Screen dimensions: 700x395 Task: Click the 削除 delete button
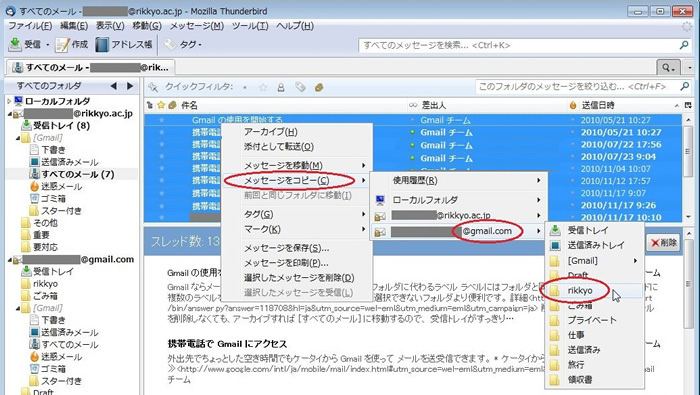pyautogui.click(x=664, y=243)
